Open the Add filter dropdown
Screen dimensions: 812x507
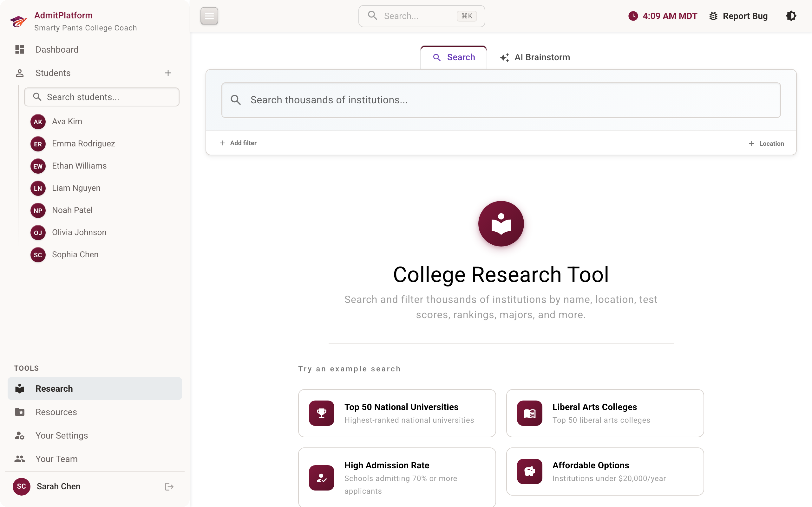coord(238,143)
